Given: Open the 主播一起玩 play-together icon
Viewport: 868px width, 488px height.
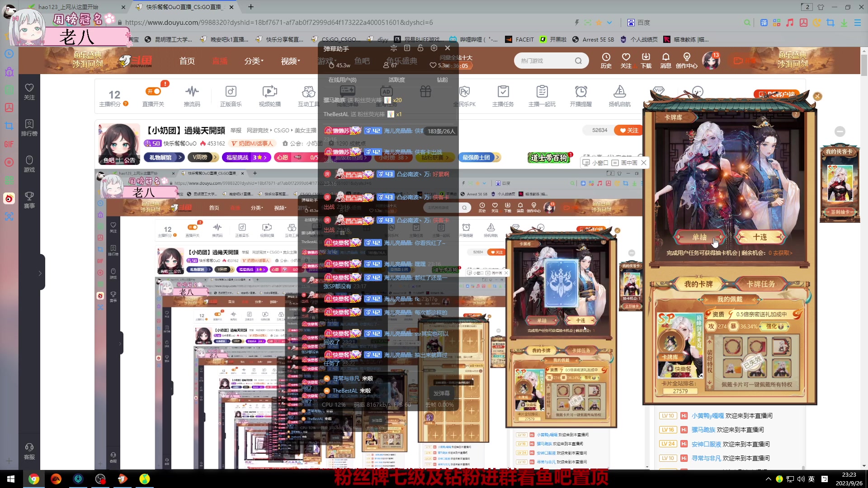Looking at the screenshot, I should (x=542, y=96).
